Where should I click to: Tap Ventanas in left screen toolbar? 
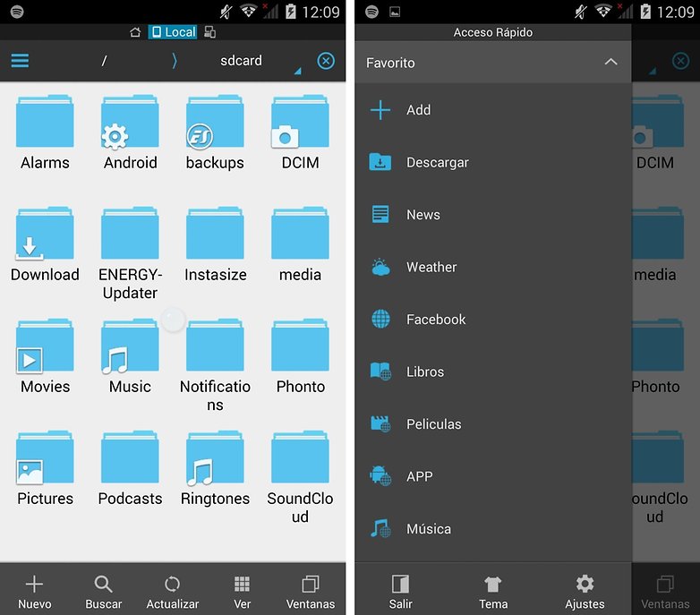point(311,592)
